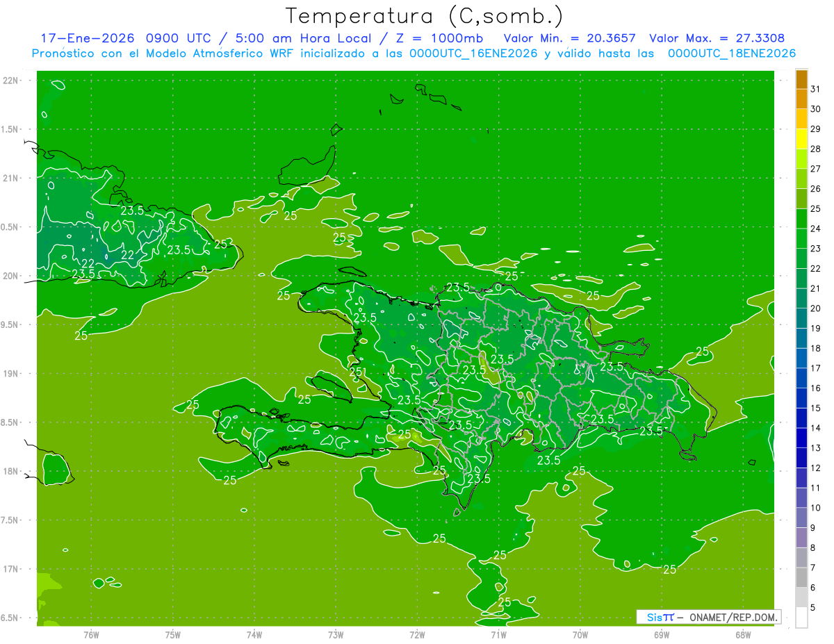Screen dimensions: 834x644
Task: Pick the gray legend swatch between 6 and 7
Action: coord(801,577)
